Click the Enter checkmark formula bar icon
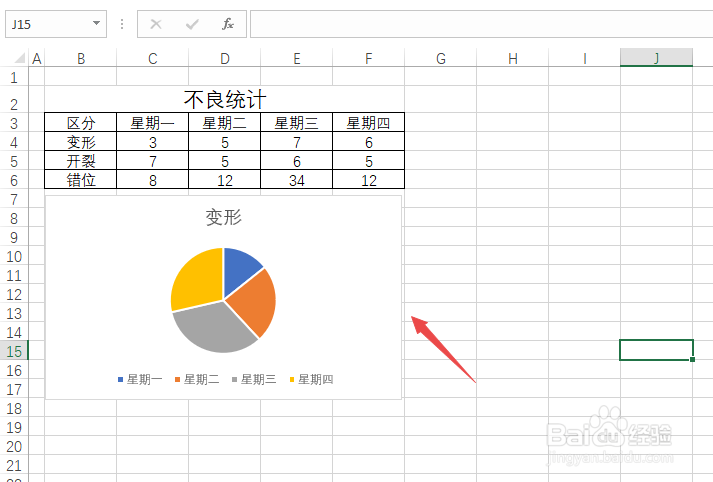This screenshot has height=482, width=713. [192, 24]
